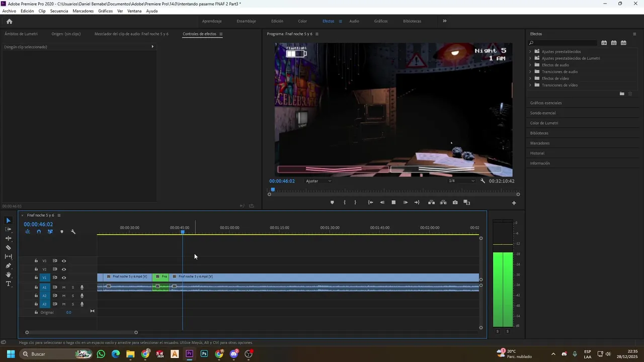Image resolution: width=644 pixels, height=362 pixels.
Task: Open Sonido esencial panel
Action: coord(543,113)
